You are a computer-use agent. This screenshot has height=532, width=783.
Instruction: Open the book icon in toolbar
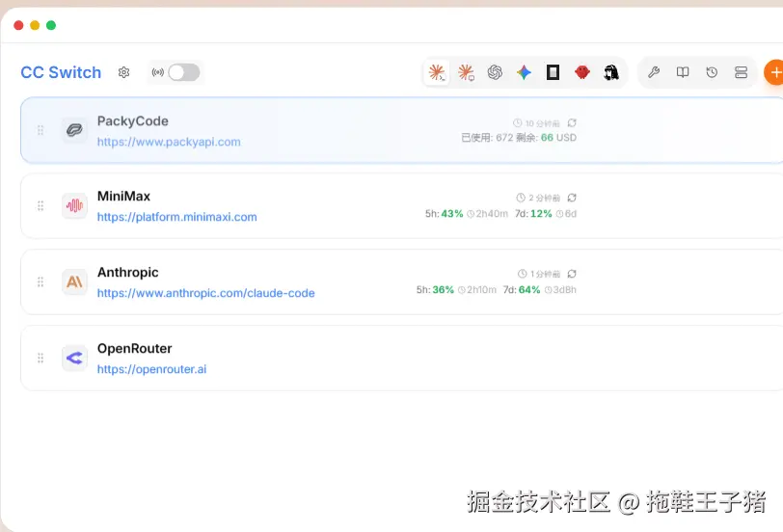[x=683, y=72]
